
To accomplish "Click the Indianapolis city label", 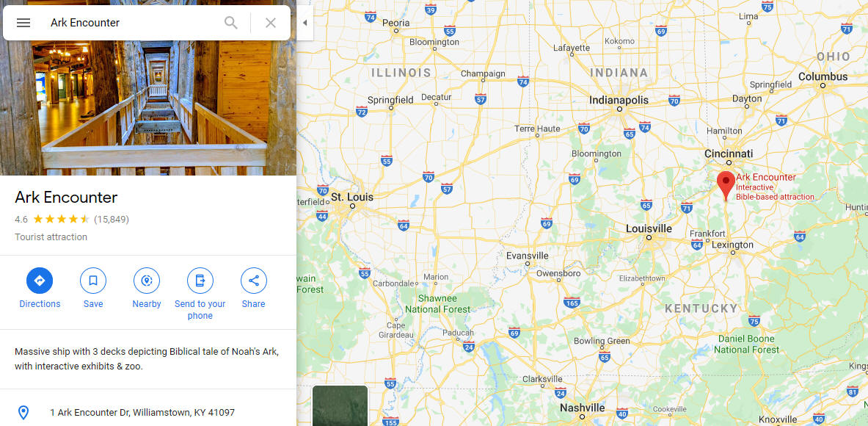I will tap(619, 101).
